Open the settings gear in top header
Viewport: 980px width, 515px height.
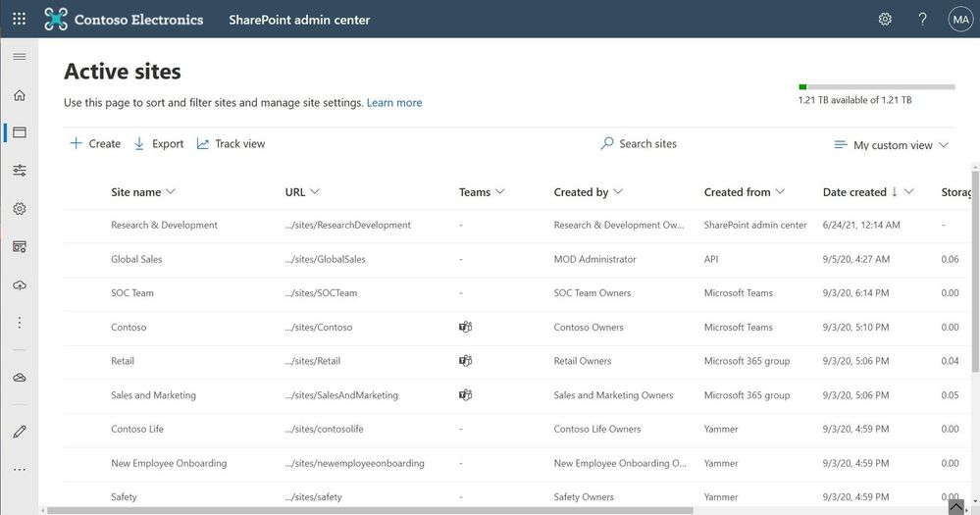[885, 19]
